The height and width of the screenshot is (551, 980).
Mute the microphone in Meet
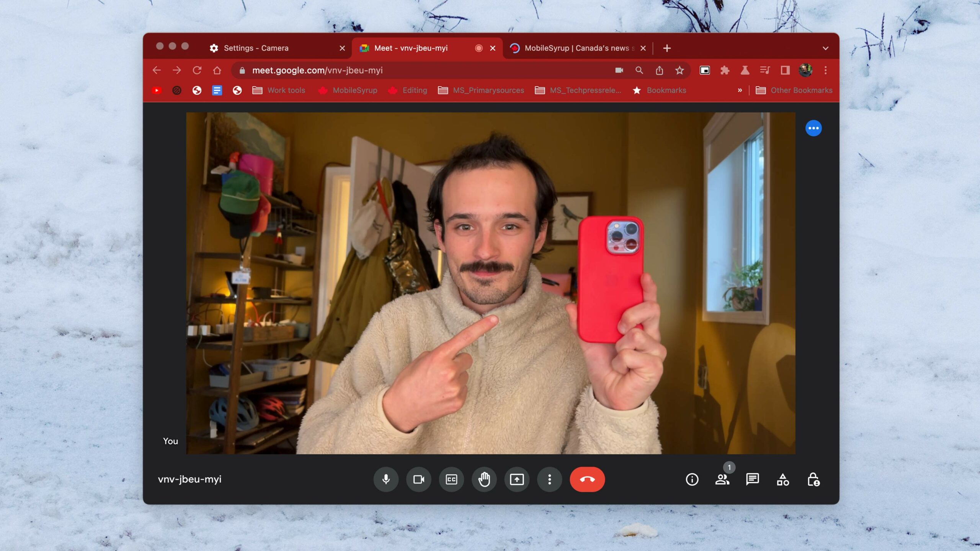(386, 479)
